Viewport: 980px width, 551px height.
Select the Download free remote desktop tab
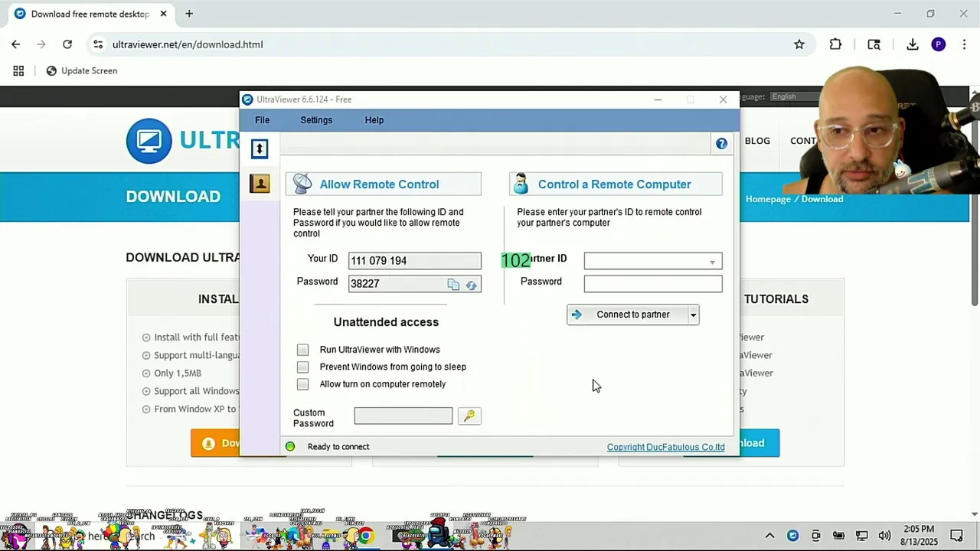pyautogui.click(x=90, y=14)
